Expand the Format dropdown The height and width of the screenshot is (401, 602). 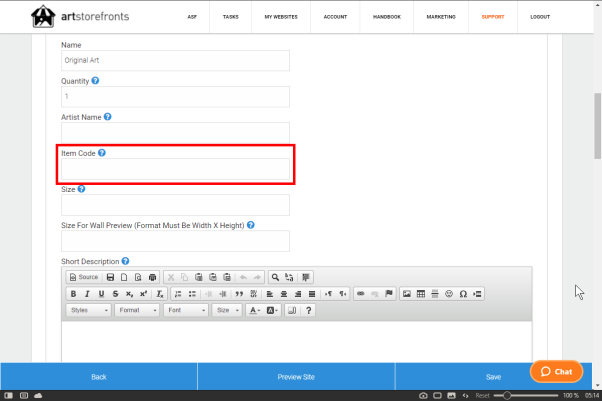click(x=137, y=311)
